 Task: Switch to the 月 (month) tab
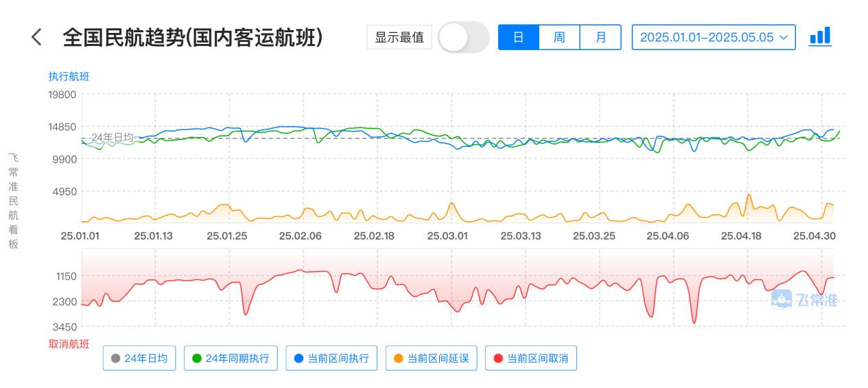600,37
